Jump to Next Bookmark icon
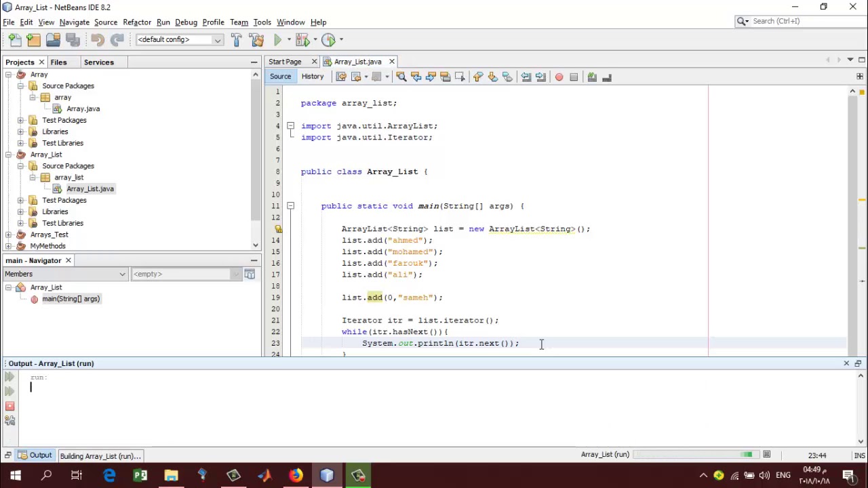Image resolution: width=868 pixels, height=488 pixels. point(493,77)
